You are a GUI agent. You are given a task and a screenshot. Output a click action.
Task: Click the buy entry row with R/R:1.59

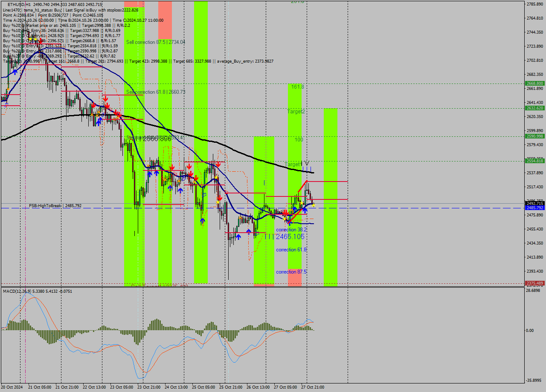[x=60, y=46]
